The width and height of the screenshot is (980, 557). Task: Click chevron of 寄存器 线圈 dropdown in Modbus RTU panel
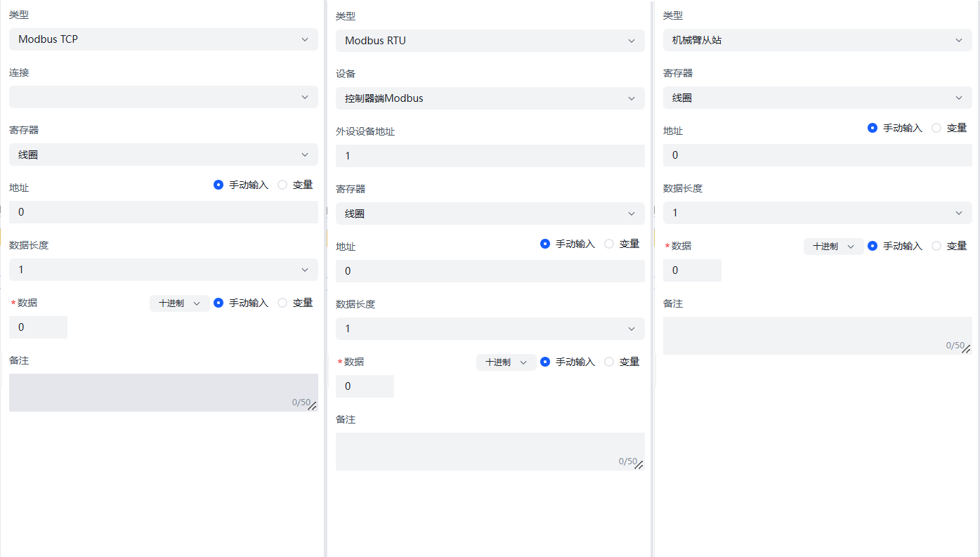(x=632, y=214)
